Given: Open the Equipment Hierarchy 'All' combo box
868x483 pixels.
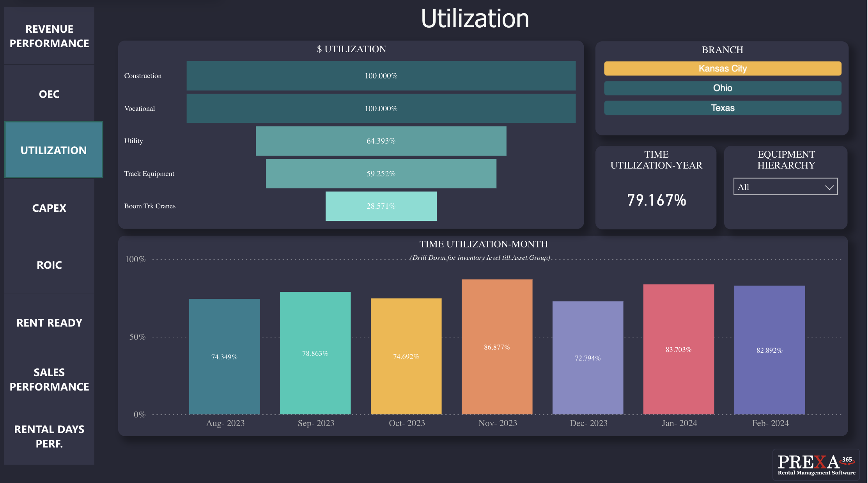Looking at the screenshot, I should pos(780,187).
